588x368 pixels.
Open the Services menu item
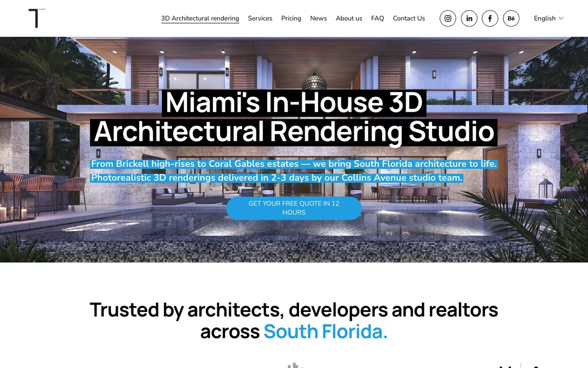[260, 18]
